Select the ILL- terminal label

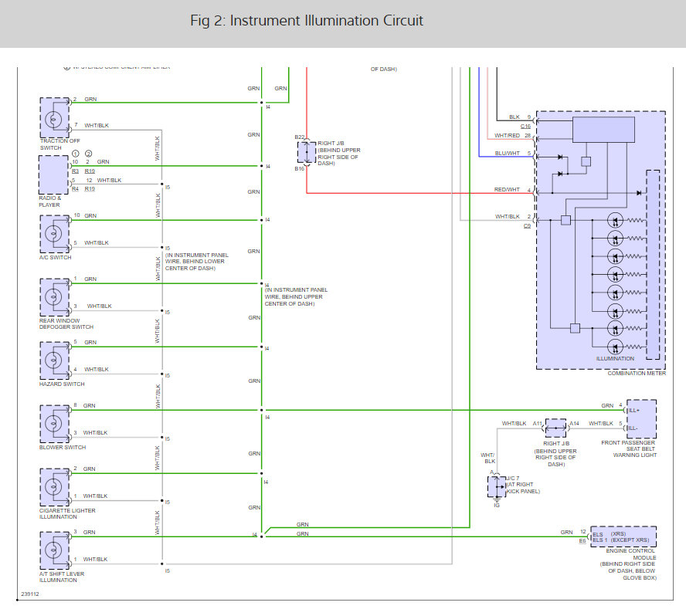[x=633, y=428]
